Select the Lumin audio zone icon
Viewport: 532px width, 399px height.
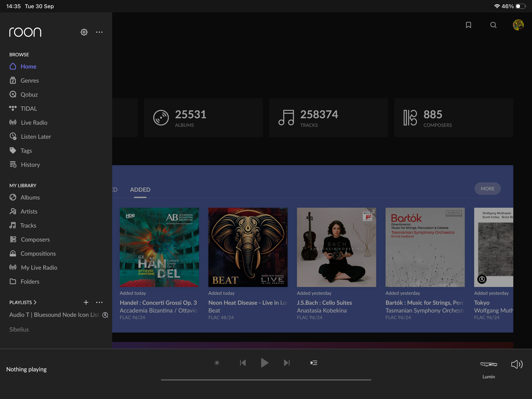(x=488, y=364)
